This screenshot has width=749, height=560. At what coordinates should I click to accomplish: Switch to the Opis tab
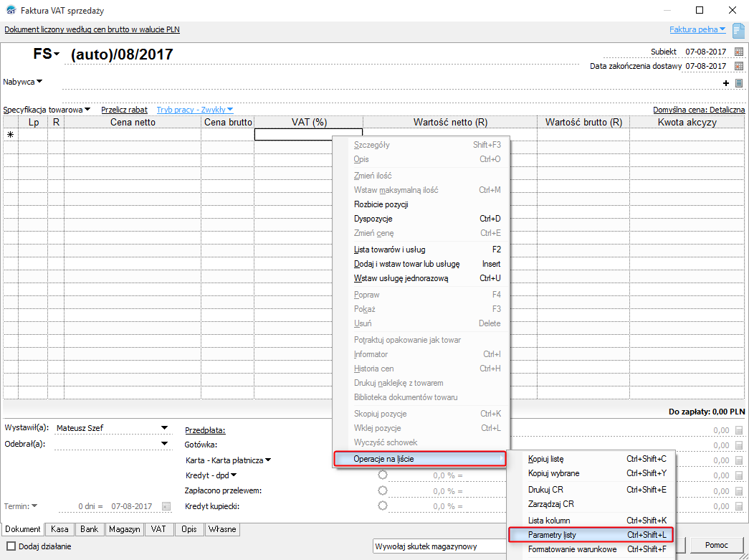[x=189, y=529]
